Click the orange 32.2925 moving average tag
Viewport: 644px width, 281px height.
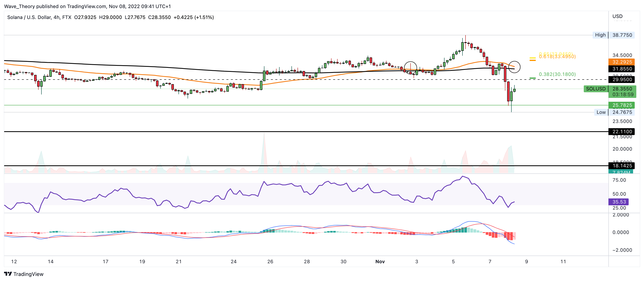(622, 62)
